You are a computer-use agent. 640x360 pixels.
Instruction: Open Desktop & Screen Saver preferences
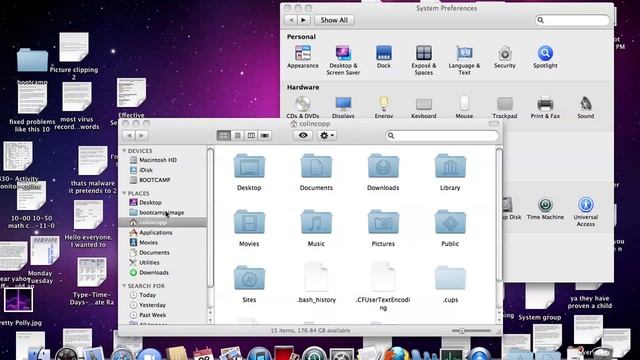(343, 60)
